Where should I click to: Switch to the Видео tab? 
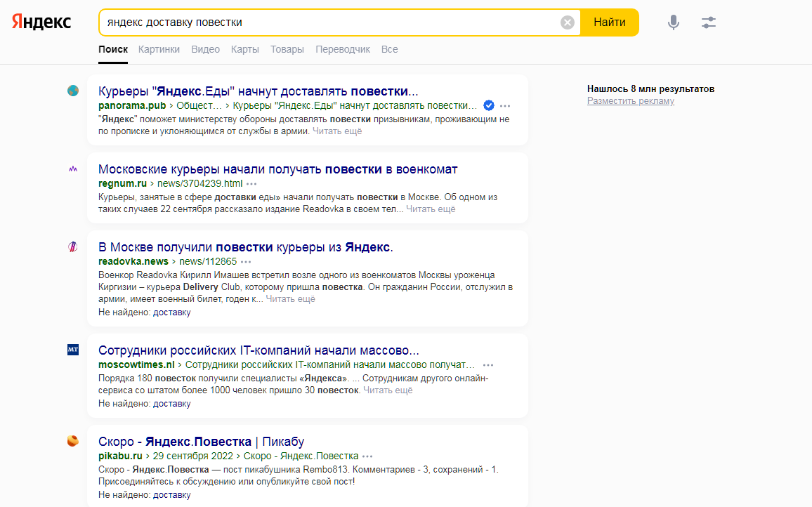[206, 49]
